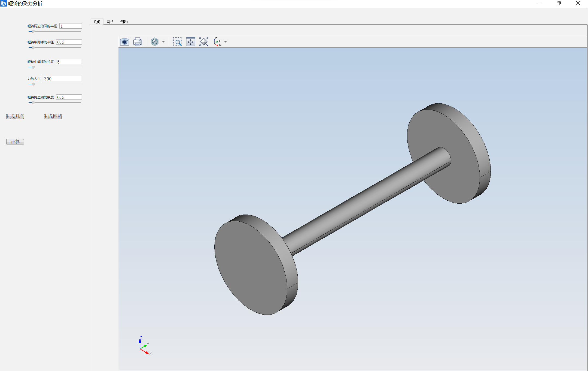
Task: Click the slider under 力的大小
Action: (55, 84)
